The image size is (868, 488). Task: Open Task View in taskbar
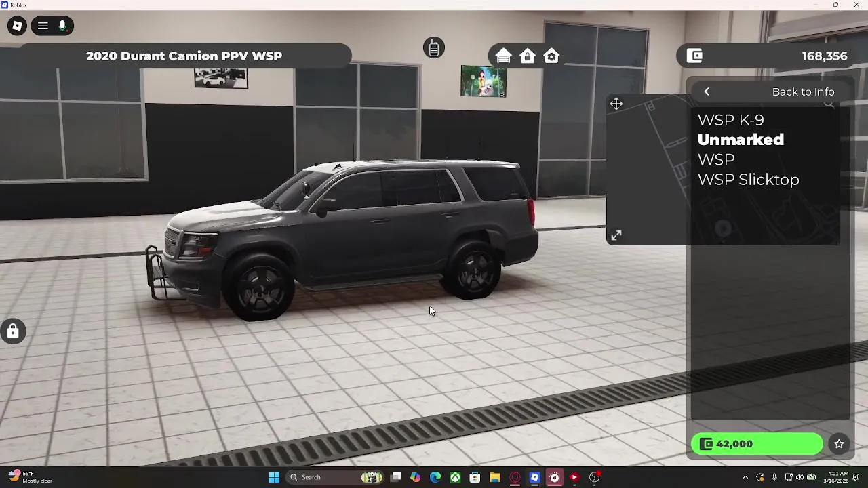pos(396,477)
